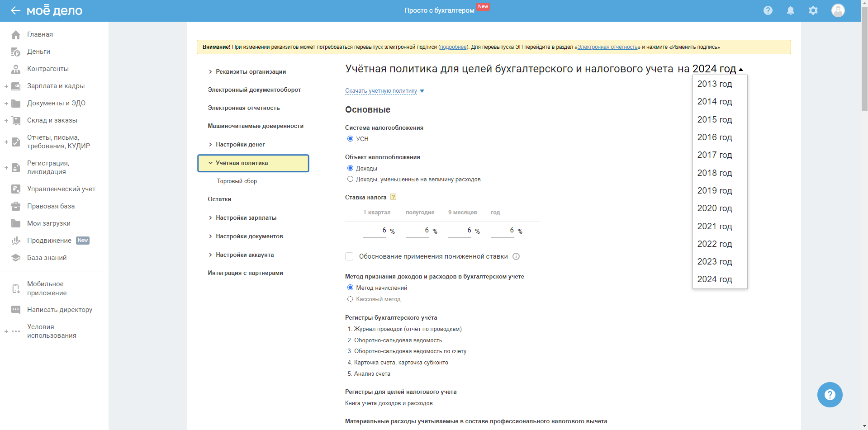868x430 pixels.
Task: Expand Реквизиты организации section
Action: pos(210,72)
